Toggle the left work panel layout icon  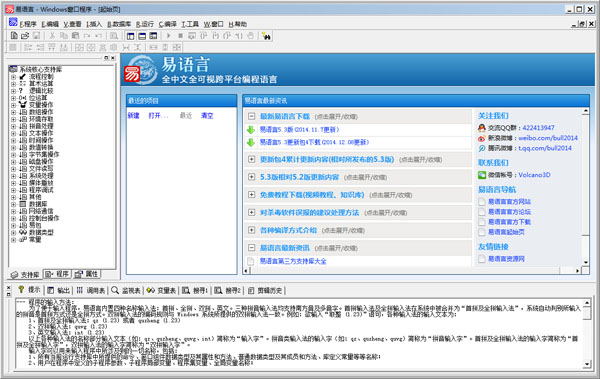coord(130,36)
